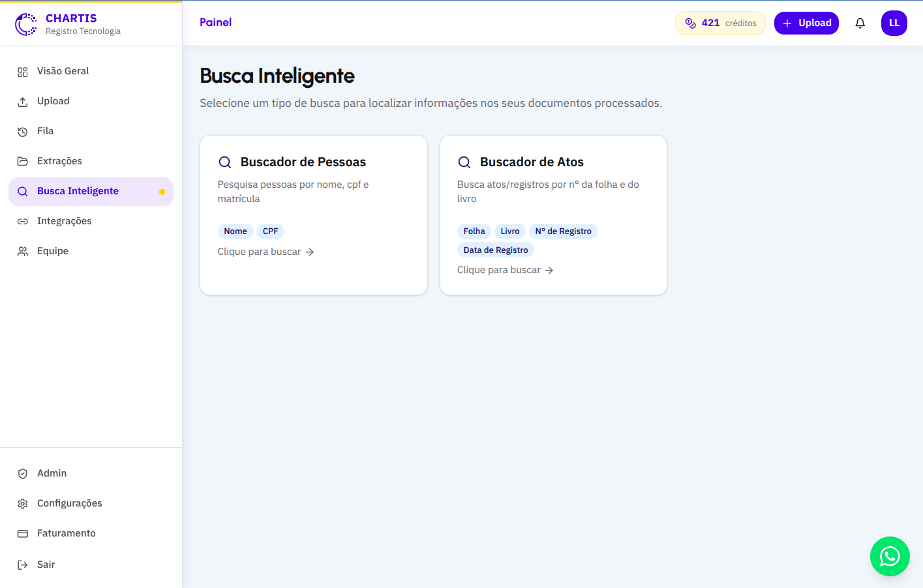Screen dimensions: 923x588
Task: Click the Painel header link
Action: pyautogui.click(x=216, y=22)
